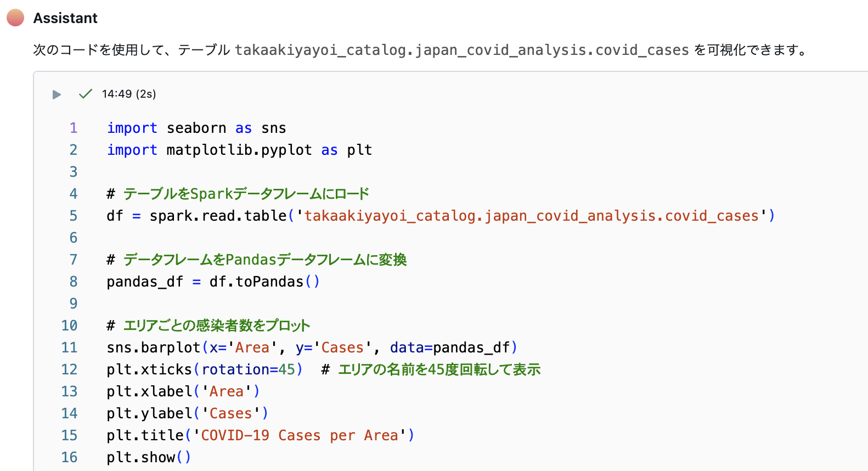Click the run cell play icon
Screen dimensions: 868x471
pos(57,94)
